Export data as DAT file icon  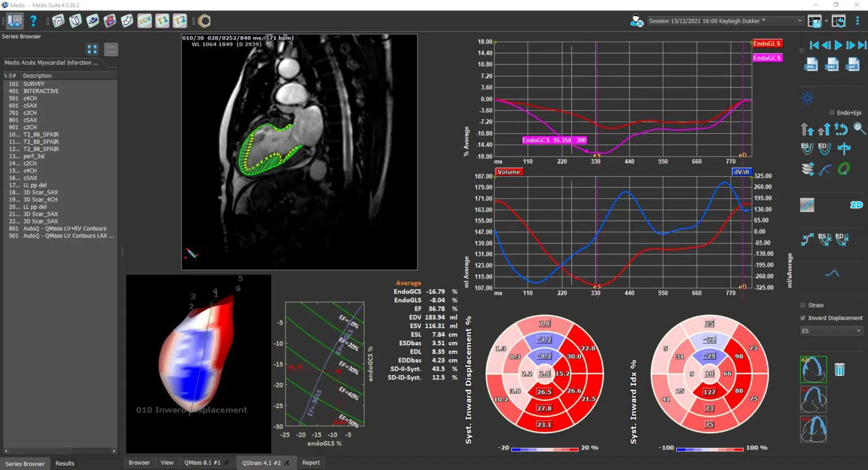point(831,64)
